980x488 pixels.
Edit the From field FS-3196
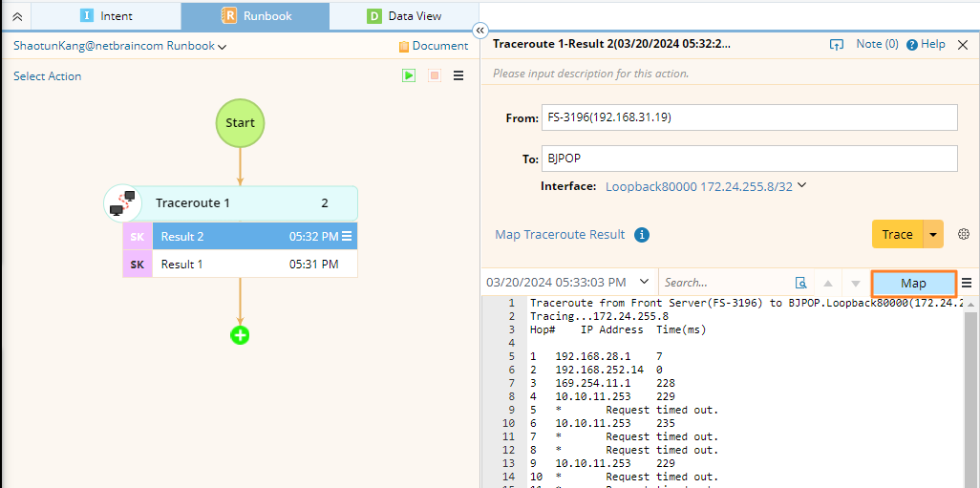click(750, 117)
